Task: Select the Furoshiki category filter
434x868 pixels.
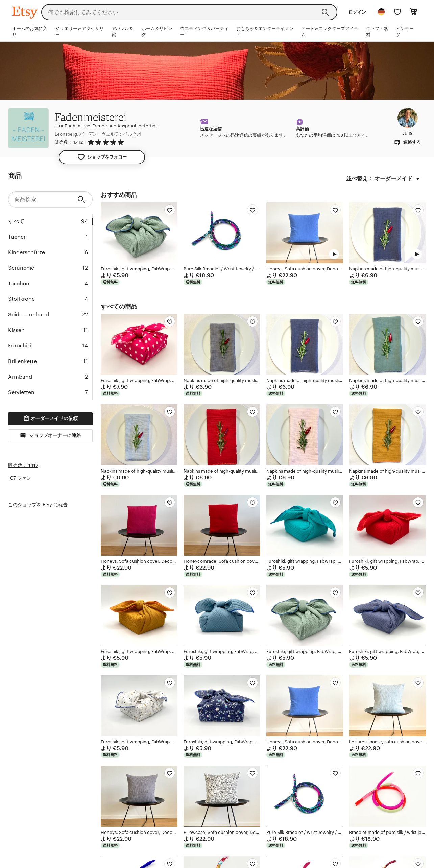Action: [x=48, y=346]
